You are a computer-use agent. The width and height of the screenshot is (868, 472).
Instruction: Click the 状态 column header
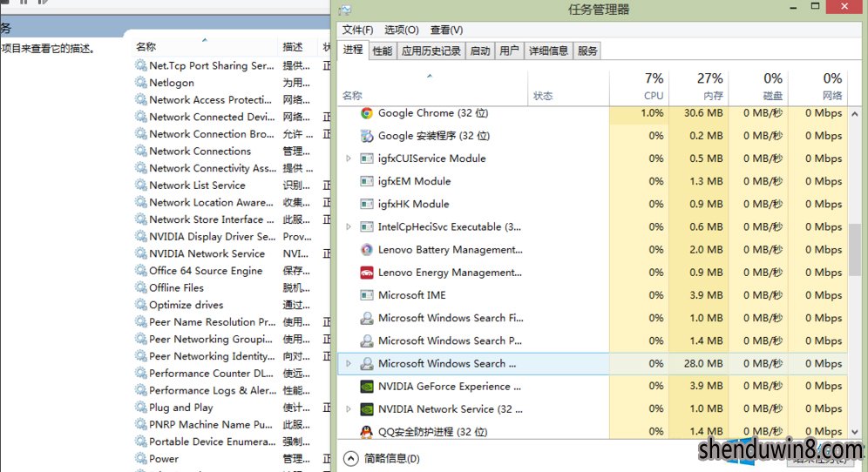point(568,87)
